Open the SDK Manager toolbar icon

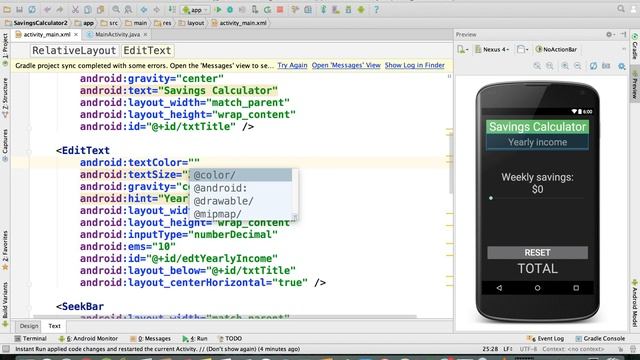click(x=348, y=9)
